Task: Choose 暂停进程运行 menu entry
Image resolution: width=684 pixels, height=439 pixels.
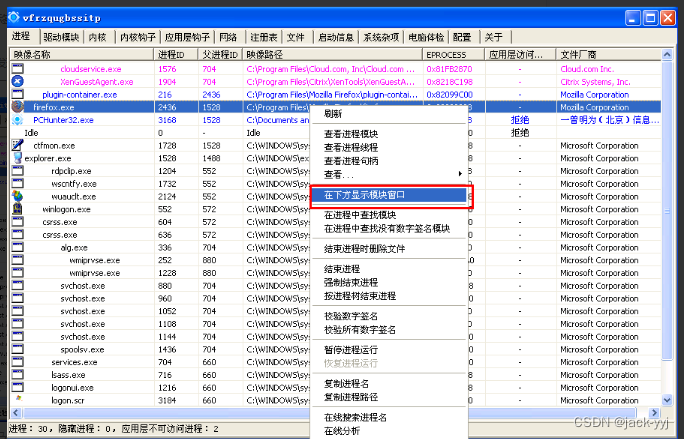Action: [x=389, y=350]
